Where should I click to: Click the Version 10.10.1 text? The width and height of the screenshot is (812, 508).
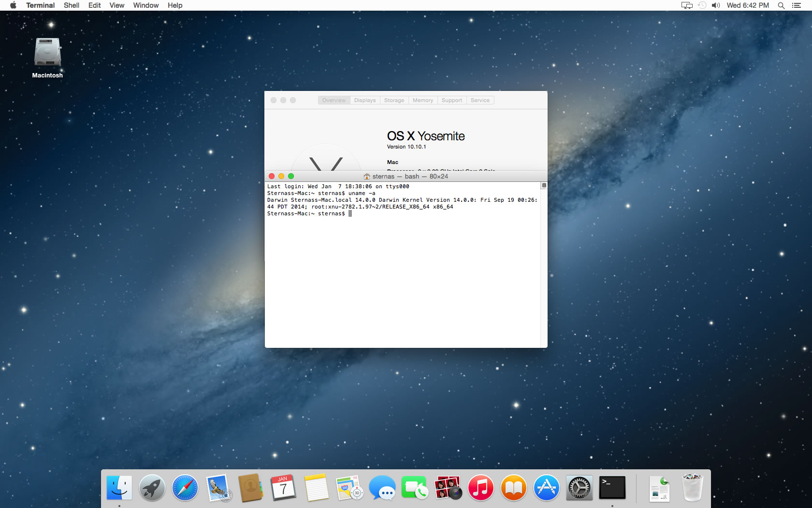406,147
